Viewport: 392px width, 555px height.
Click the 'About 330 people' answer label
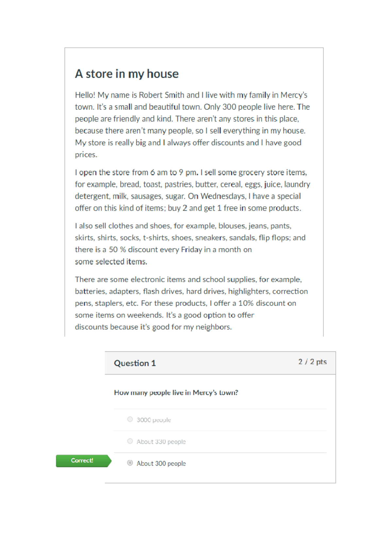tap(161, 442)
